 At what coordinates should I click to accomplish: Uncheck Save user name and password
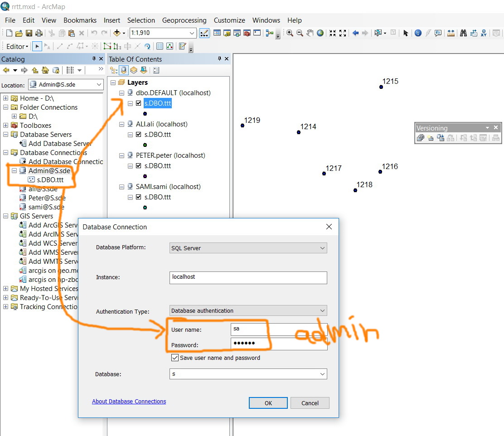pyautogui.click(x=175, y=358)
